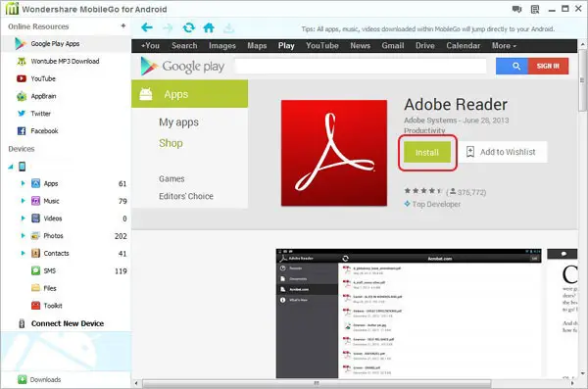
Task: Click the Productivity category link
Action: pos(424,130)
